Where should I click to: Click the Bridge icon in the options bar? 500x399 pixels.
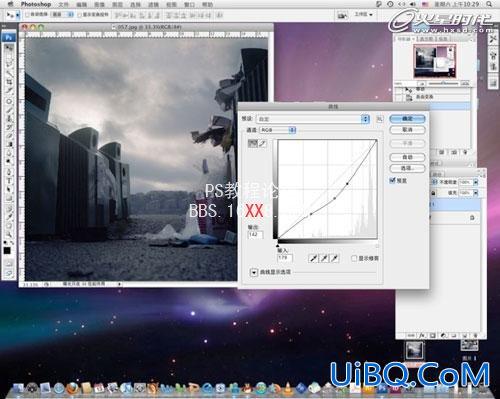(341, 15)
